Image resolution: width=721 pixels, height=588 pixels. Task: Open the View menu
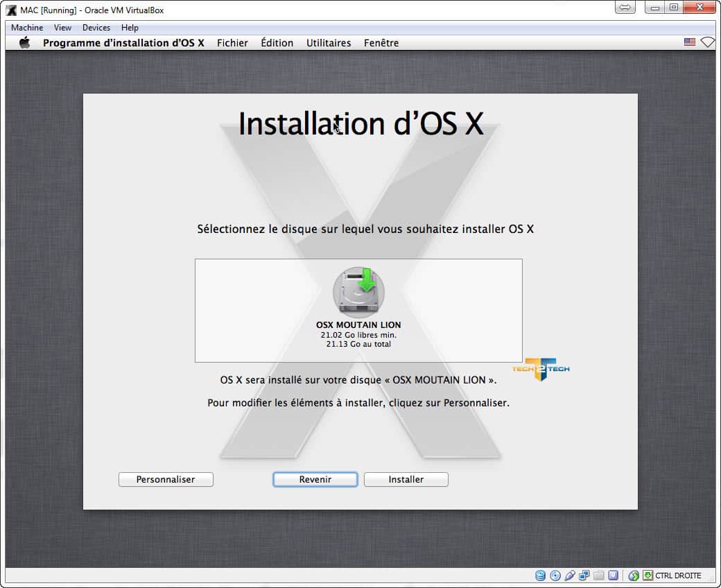pos(62,28)
